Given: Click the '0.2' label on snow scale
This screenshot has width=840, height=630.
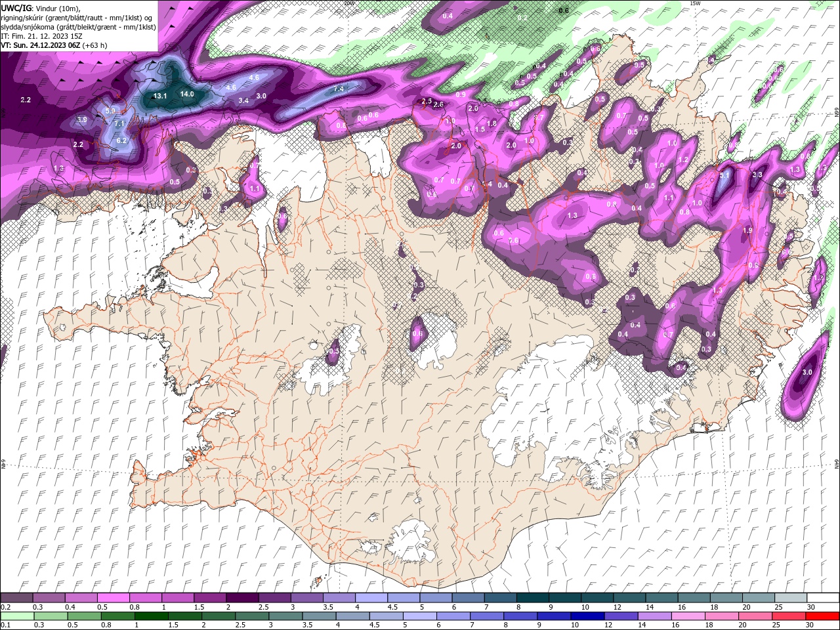Looking at the screenshot, I should 5,607.
